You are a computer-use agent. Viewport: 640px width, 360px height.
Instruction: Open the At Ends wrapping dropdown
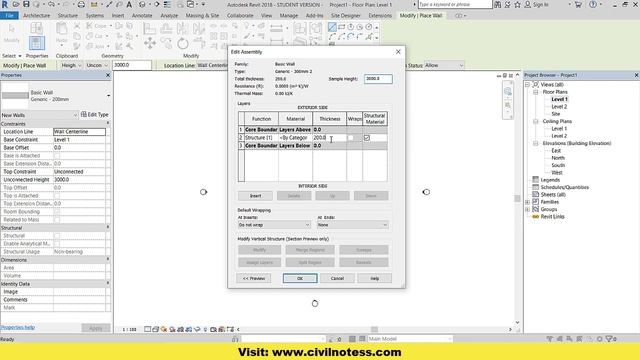click(x=352, y=225)
